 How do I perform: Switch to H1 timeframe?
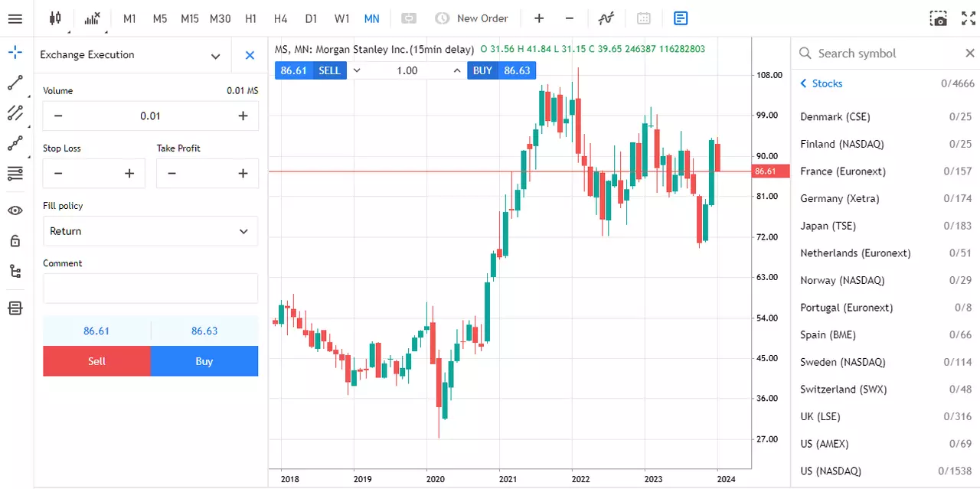tap(251, 18)
